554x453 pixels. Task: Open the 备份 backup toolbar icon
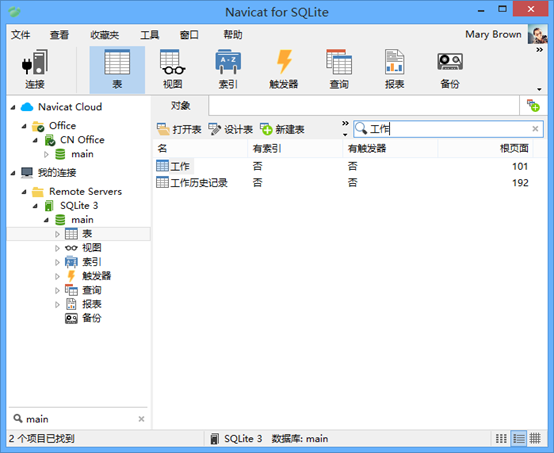450,69
